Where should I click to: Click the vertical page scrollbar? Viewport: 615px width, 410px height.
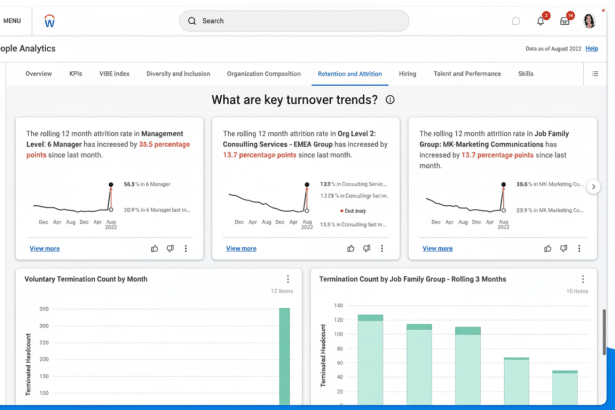[x=604, y=332]
